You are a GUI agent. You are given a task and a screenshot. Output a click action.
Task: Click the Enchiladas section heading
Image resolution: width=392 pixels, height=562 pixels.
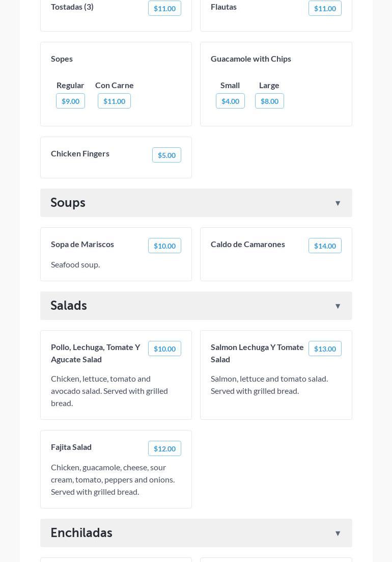(x=81, y=533)
